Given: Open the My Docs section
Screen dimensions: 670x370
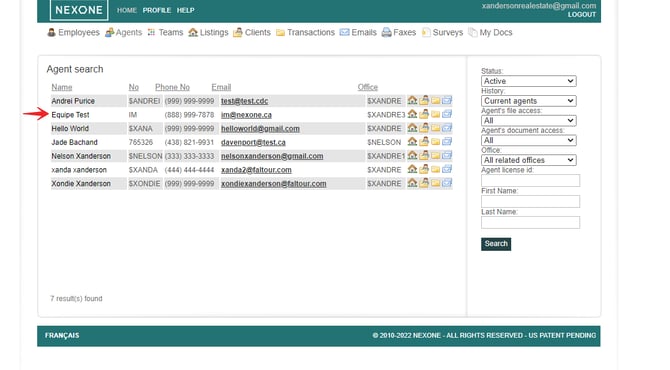Looking at the screenshot, I should point(490,32).
